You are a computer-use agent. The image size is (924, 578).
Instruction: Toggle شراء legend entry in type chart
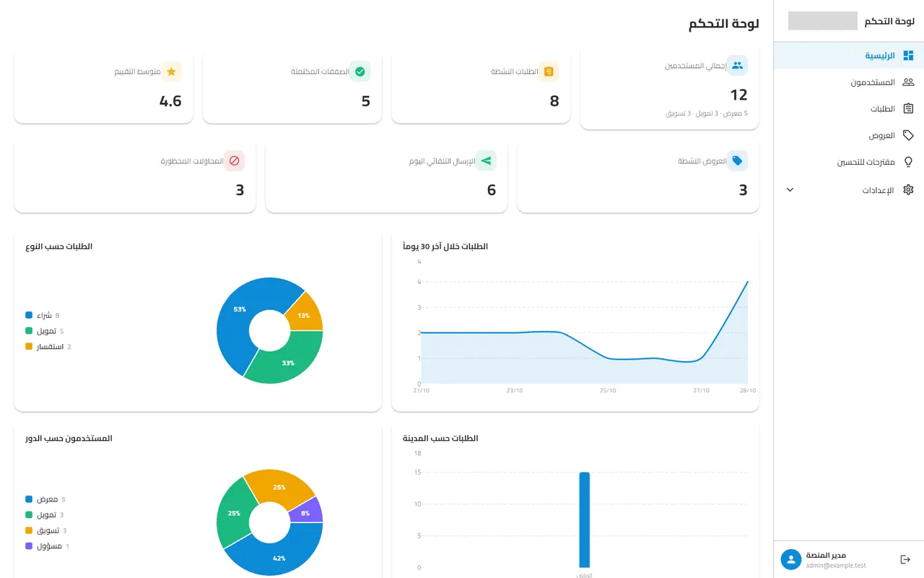point(43,316)
